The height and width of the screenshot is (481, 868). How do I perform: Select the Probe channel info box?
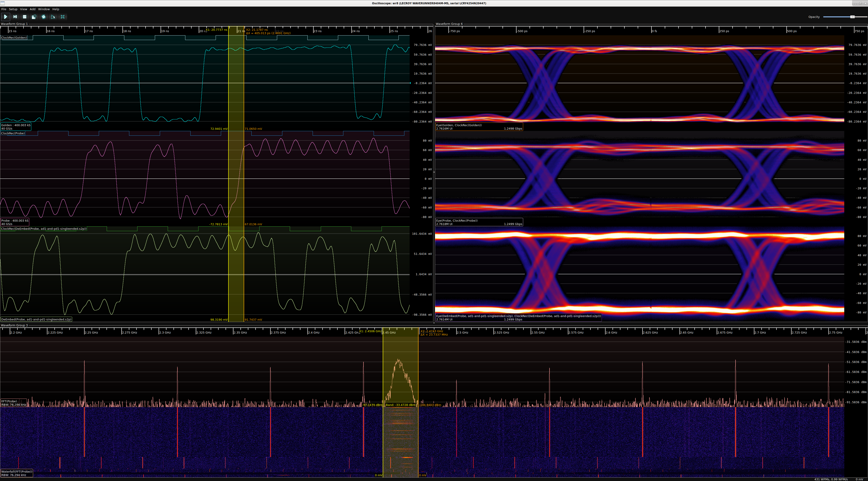pyautogui.click(x=15, y=222)
